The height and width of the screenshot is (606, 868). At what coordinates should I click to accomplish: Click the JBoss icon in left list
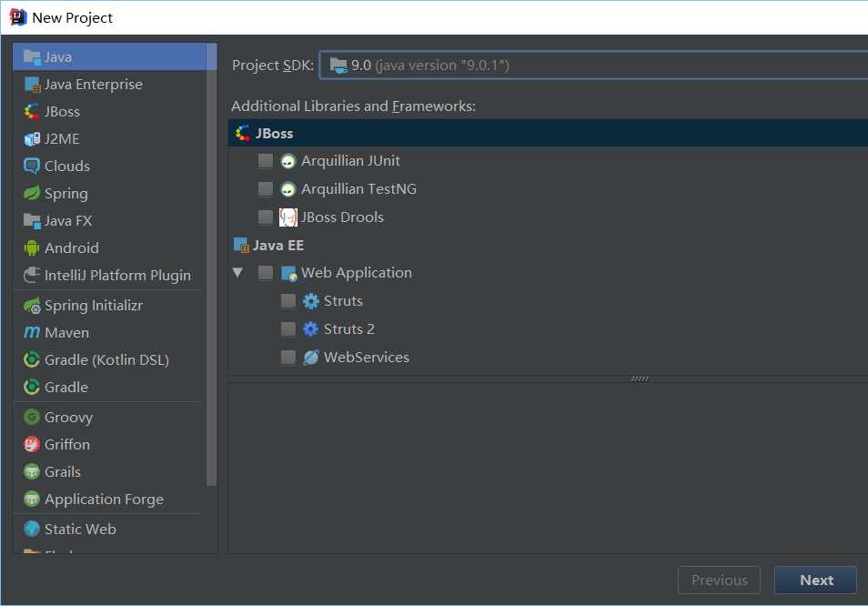click(32, 112)
